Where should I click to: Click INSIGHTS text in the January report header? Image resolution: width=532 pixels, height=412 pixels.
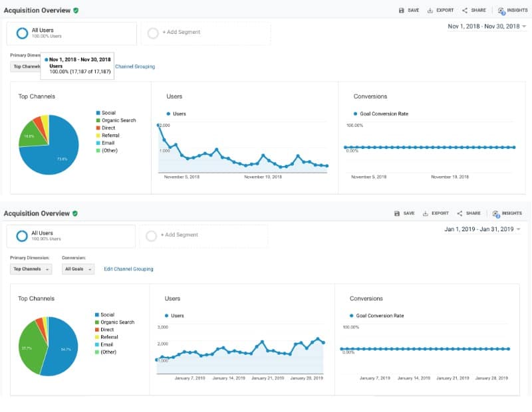click(x=511, y=213)
